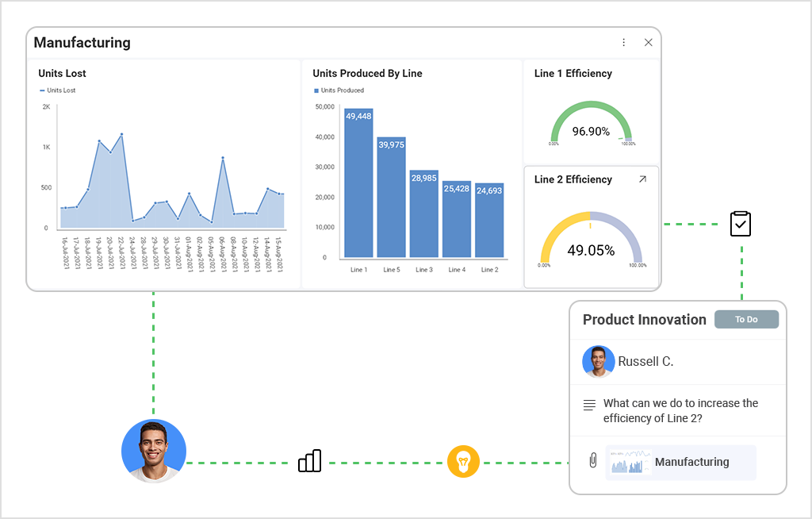Click Russell C. avatar in task card
Image resolution: width=812 pixels, height=519 pixels.
[x=598, y=361]
